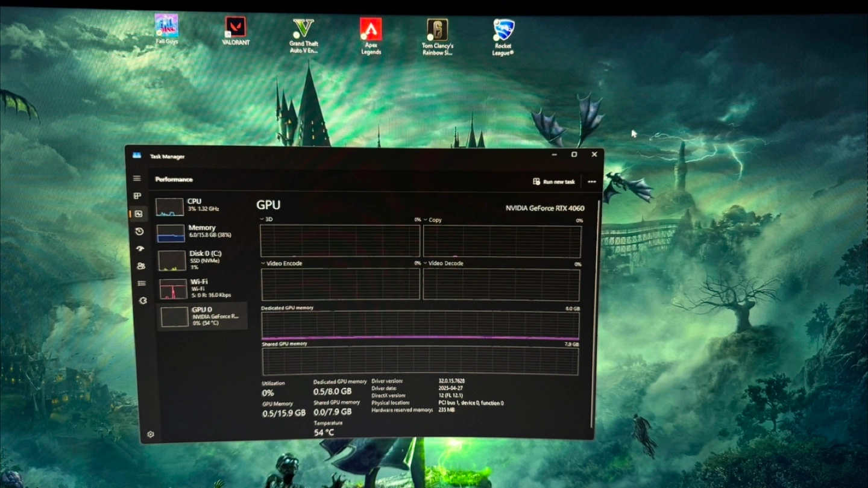Viewport: 868px width, 488px height.
Task: Select the Performance page sidebar icon
Action: 139,213
